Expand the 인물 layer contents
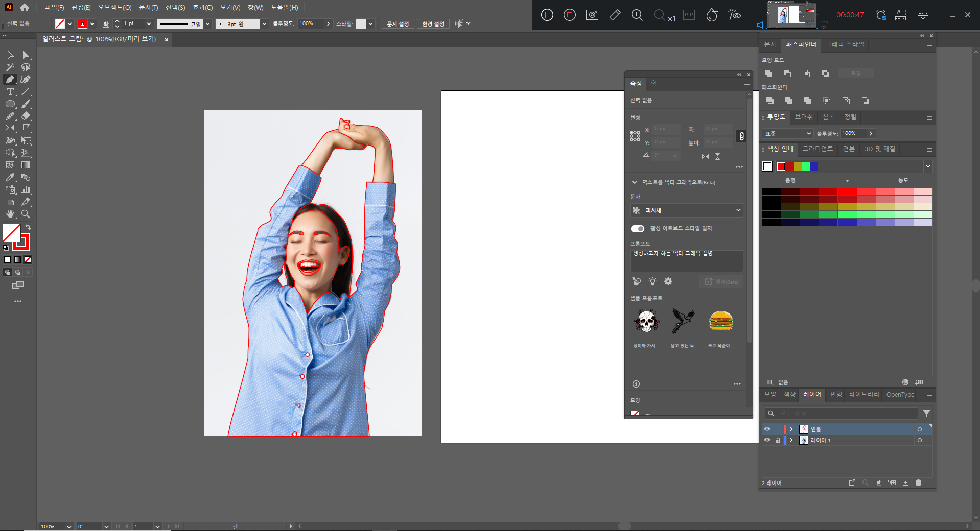Viewport: 980px width, 531px height. pyautogui.click(x=791, y=429)
